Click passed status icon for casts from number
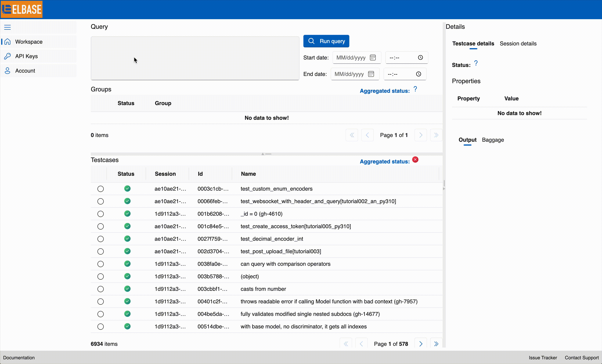602x364 pixels. [x=127, y=288]
